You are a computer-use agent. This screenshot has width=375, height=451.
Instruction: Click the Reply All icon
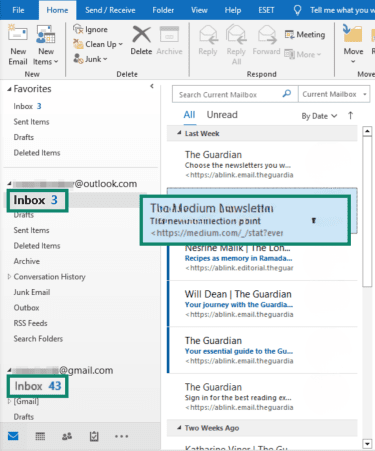236,35
